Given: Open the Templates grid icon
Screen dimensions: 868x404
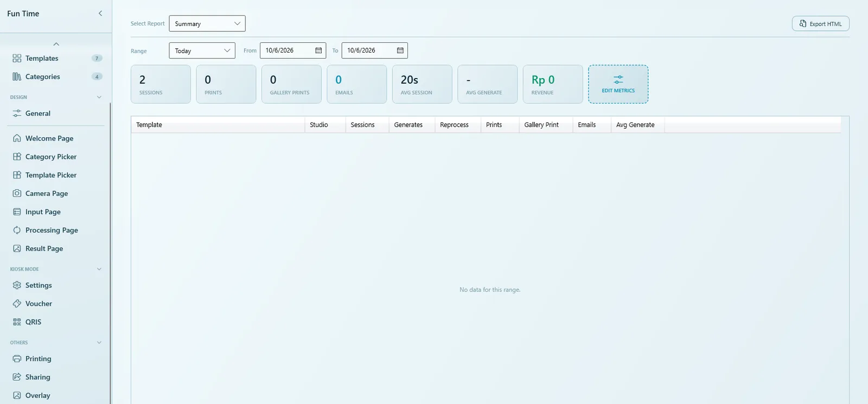Looking at the screenshot, I should (17, 58).
